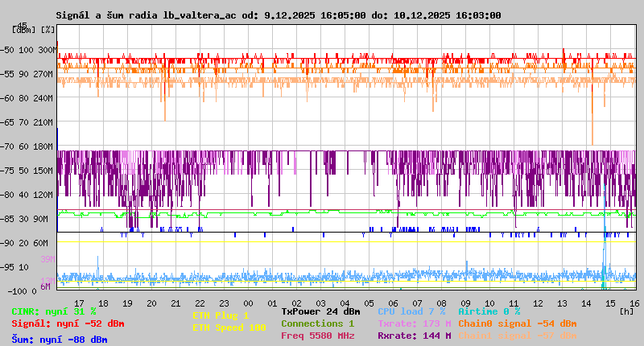Click the '[dBm] [%]' axis unit label

pyautogui.click(x=33, y=30)
